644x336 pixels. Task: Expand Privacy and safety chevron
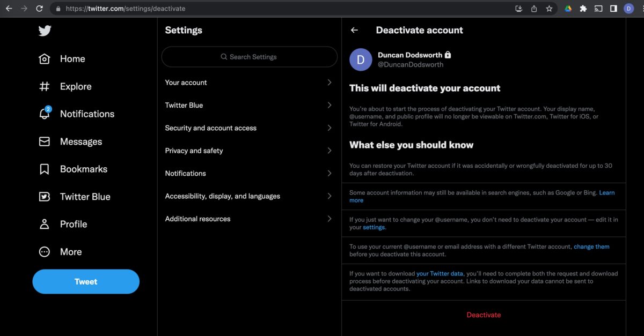point(330,151)
